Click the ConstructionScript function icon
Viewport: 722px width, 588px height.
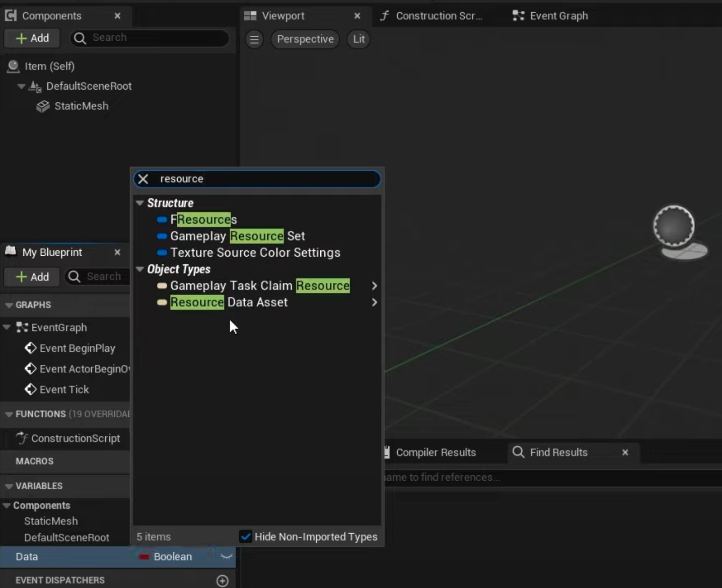coord(22,438)
